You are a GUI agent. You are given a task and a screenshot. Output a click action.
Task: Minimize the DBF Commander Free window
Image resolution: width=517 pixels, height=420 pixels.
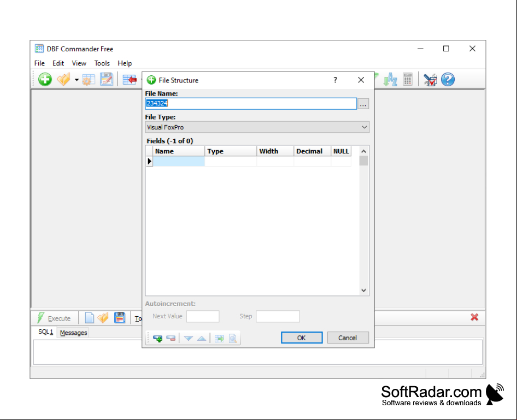tap(420, 49)
